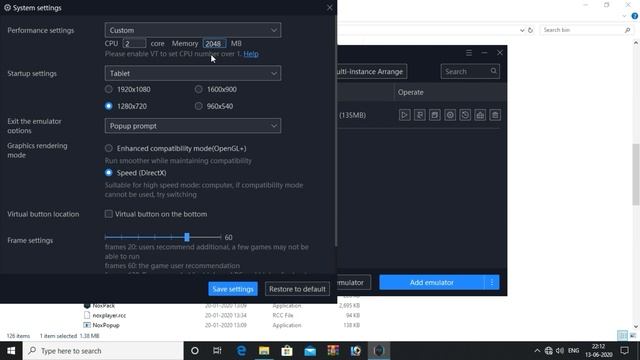Open the Help link for VT

[251, 54]
